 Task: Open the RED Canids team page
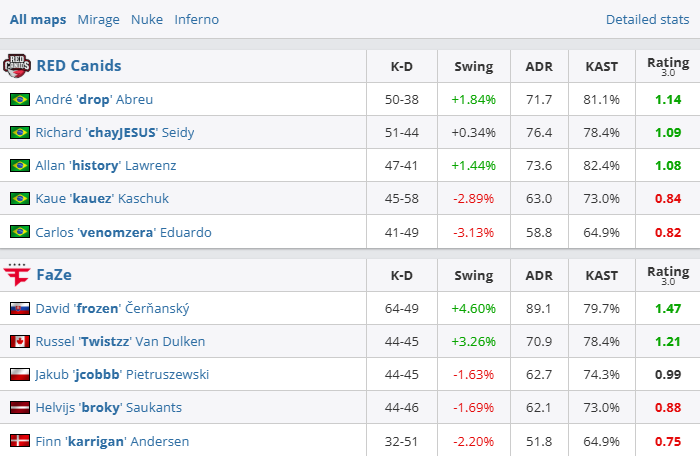coord(79,66)
